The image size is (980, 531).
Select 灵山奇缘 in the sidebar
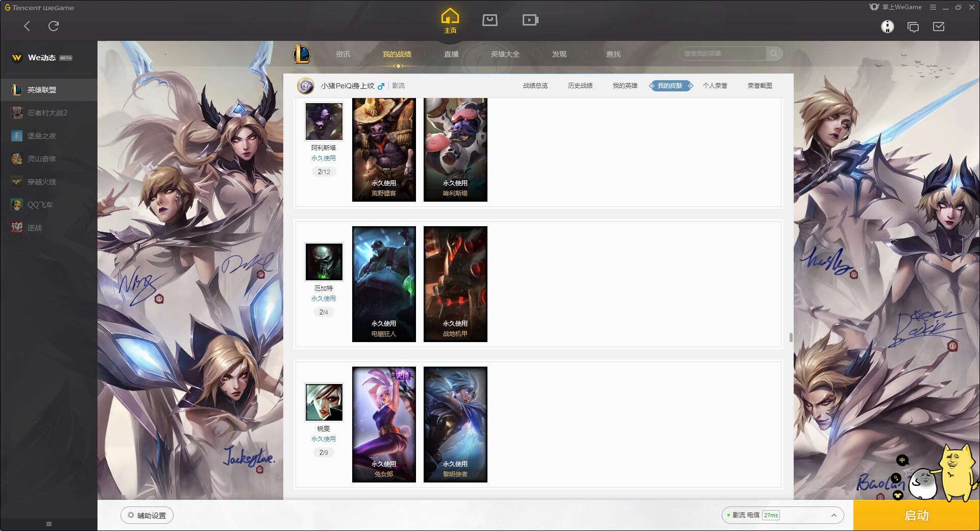click(x=48, y=159)
